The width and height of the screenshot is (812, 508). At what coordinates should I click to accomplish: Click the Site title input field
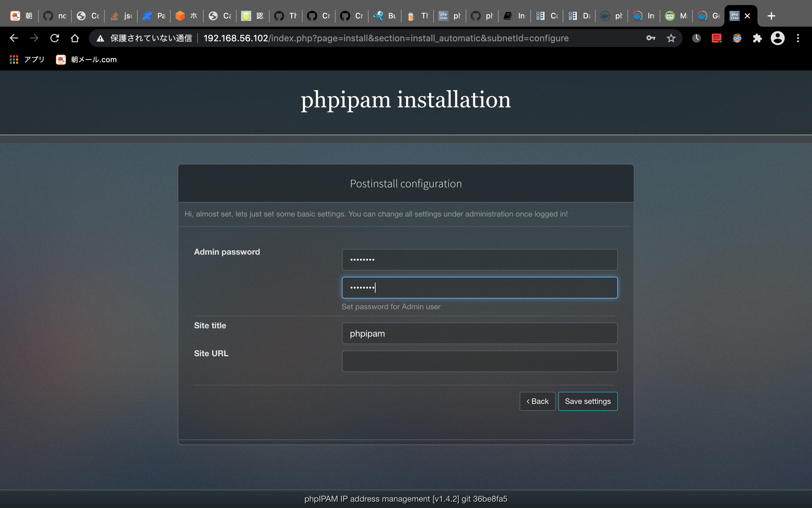pyautogui.click(x=480, y=333)
